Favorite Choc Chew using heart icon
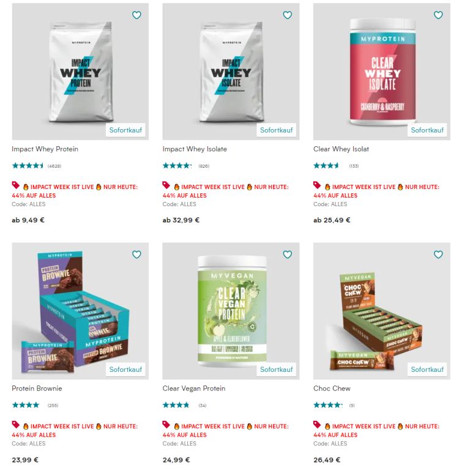This screenshot has width=459, height=476. [x=438, y=255]
